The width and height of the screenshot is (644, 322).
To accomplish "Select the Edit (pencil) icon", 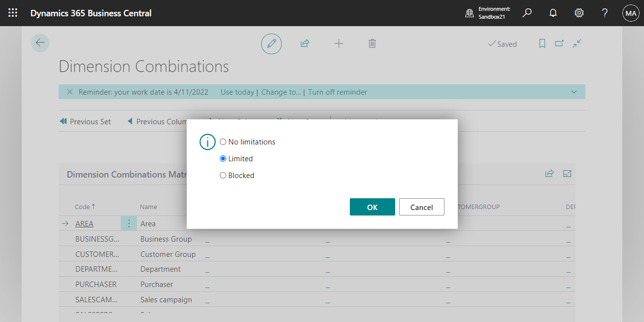I will pyautogui.click(x=271, y=43).
